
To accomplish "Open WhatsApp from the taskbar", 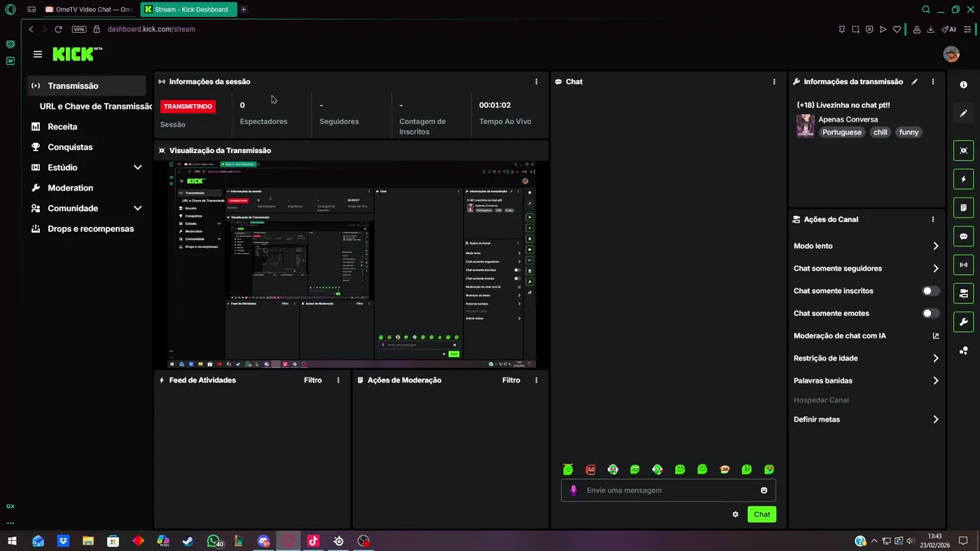I will pos(214,541).
